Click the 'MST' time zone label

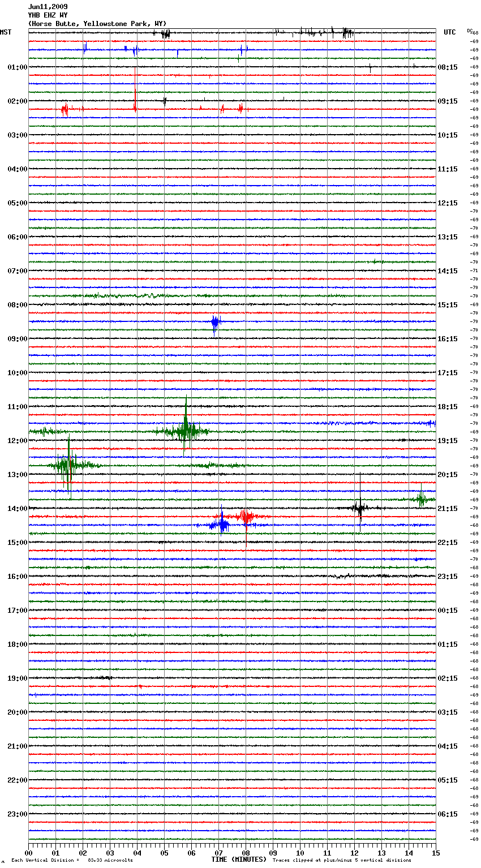click(x=6, y=32)
